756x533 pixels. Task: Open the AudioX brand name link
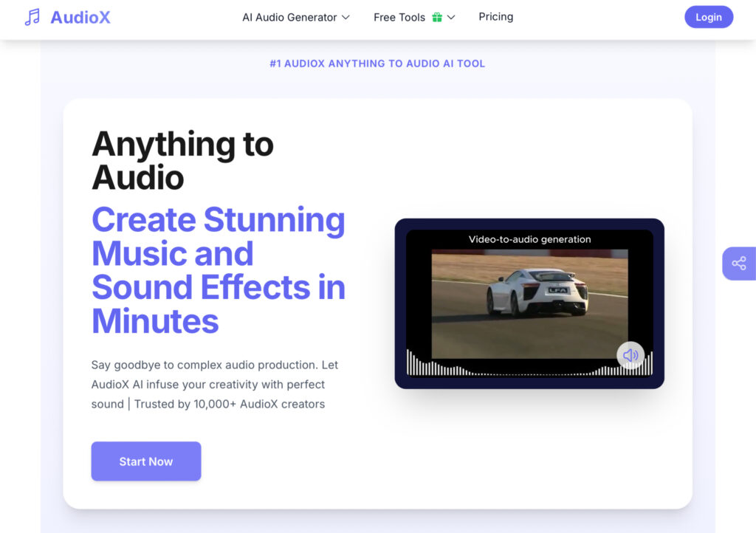tap(80, 18)
